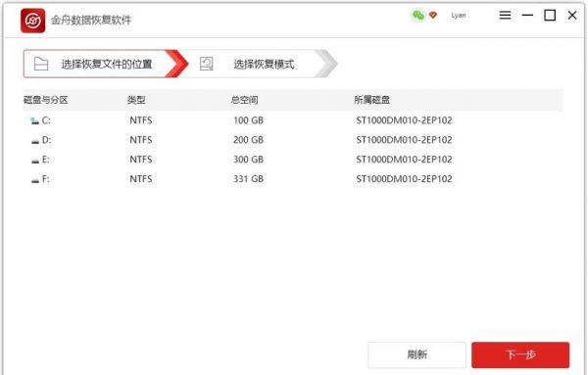The width and height of the screenshot is (588, 375).
Task: Close the recovery software window
Action: pos(572,16)
